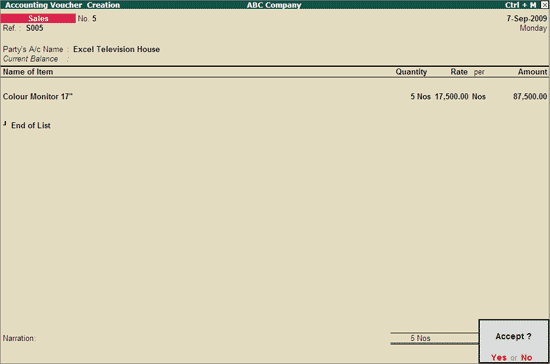Click the Ctrl + M shortcut label
Viewport: 550px width, 364px height.
pyautogui.click(x=521, y=5)
